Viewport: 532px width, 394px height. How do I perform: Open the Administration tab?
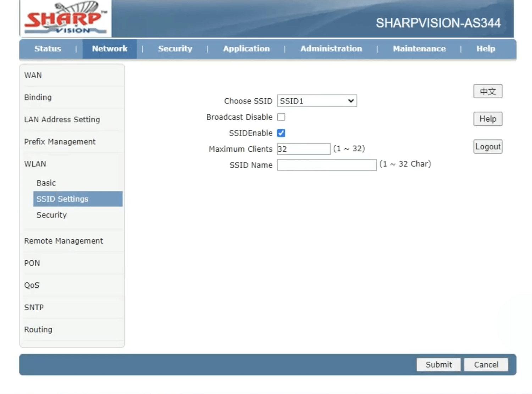click(331, 49)
